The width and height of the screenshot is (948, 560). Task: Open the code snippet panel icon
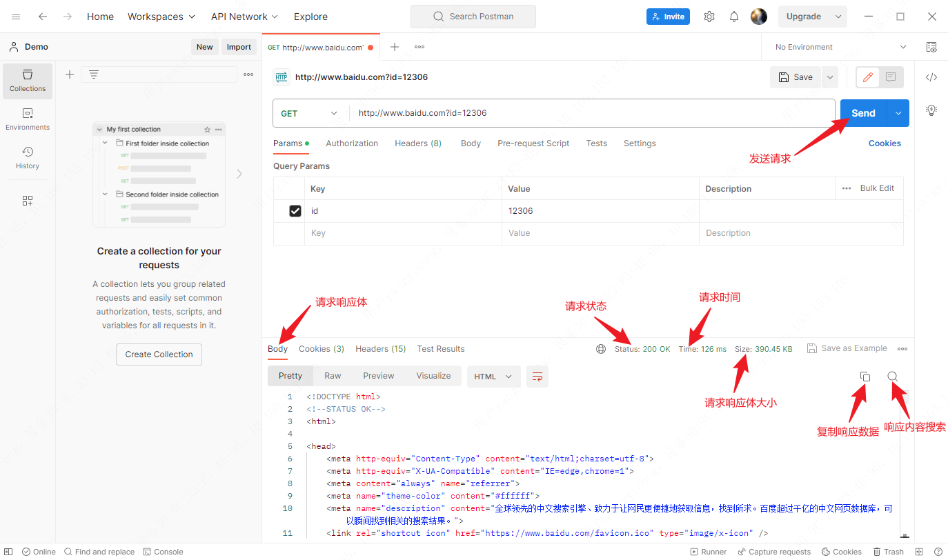click(931, 77)
